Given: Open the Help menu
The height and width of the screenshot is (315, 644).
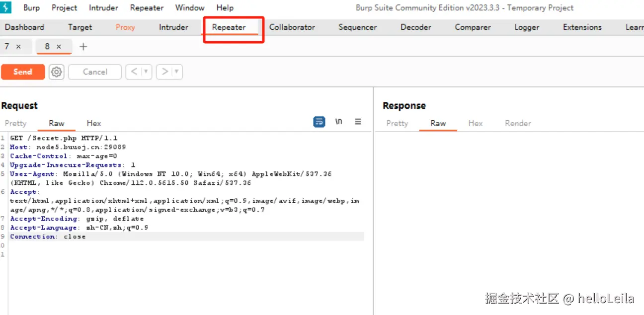Looking at the screenshot, I should pyautogui.click(x=225, y=7).
